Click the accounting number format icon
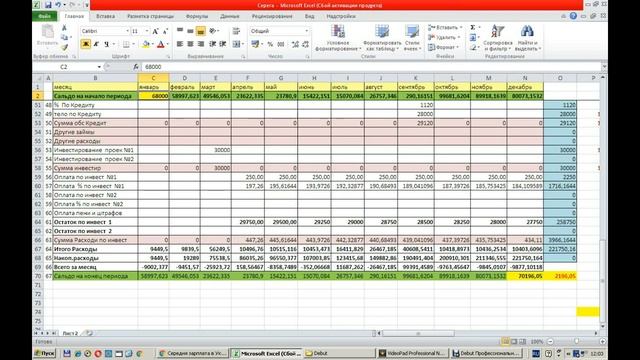The image size is (640, 360). (256, 44)
